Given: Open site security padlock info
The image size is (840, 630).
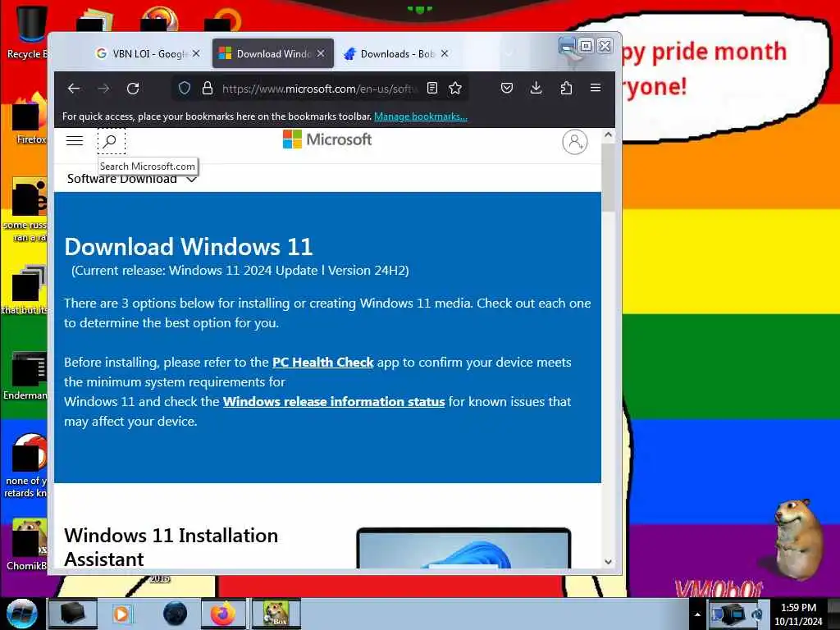Looking at the screenshot, I should (208, 88).
